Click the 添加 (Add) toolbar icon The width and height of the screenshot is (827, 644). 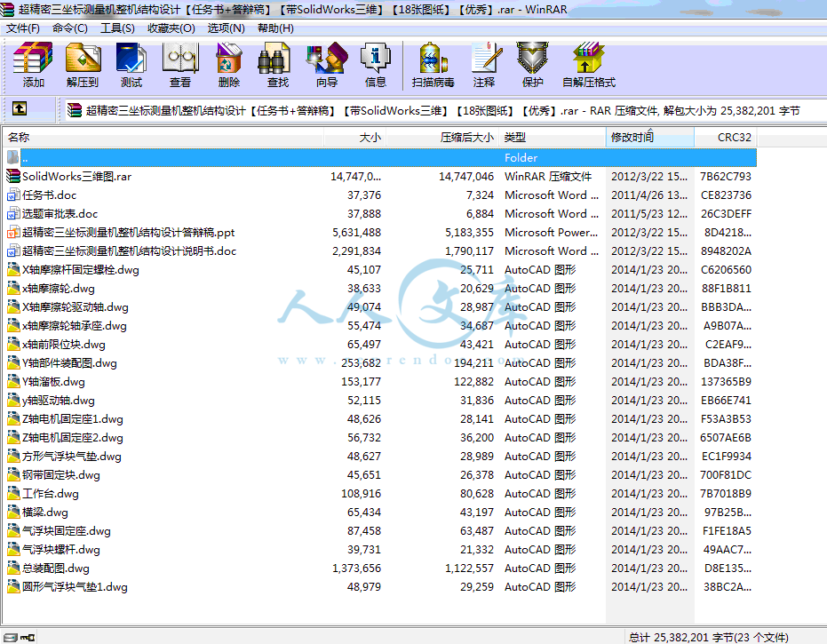(33, 58)
